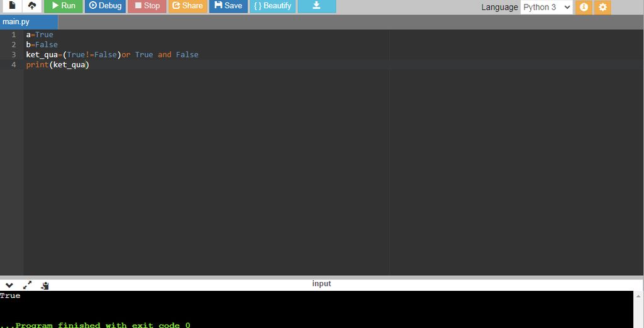Click the code line b=False
Viewport: 644px width, 328px height.
[42, 45]
